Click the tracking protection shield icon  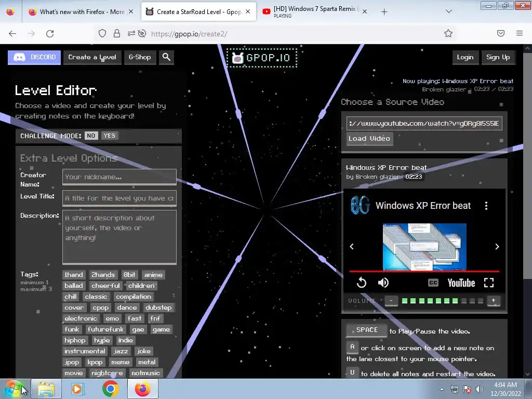click(102, 33)
